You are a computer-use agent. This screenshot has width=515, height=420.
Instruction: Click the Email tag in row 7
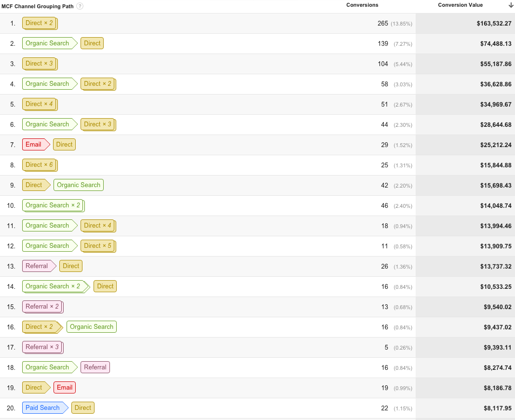point(36,145)
